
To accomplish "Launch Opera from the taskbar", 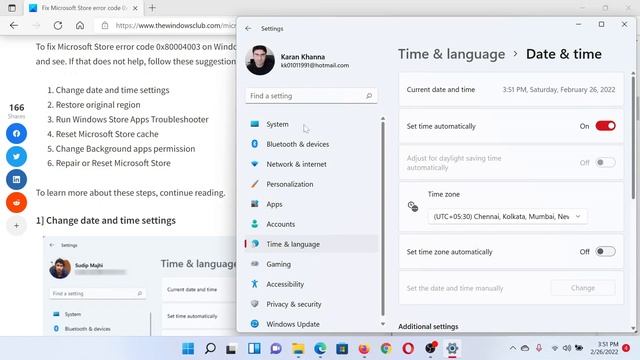I will click(x=408, y=349).
